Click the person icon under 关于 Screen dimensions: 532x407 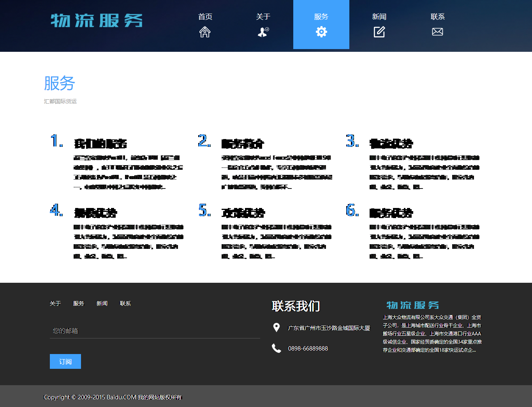(x=263, y=32)
